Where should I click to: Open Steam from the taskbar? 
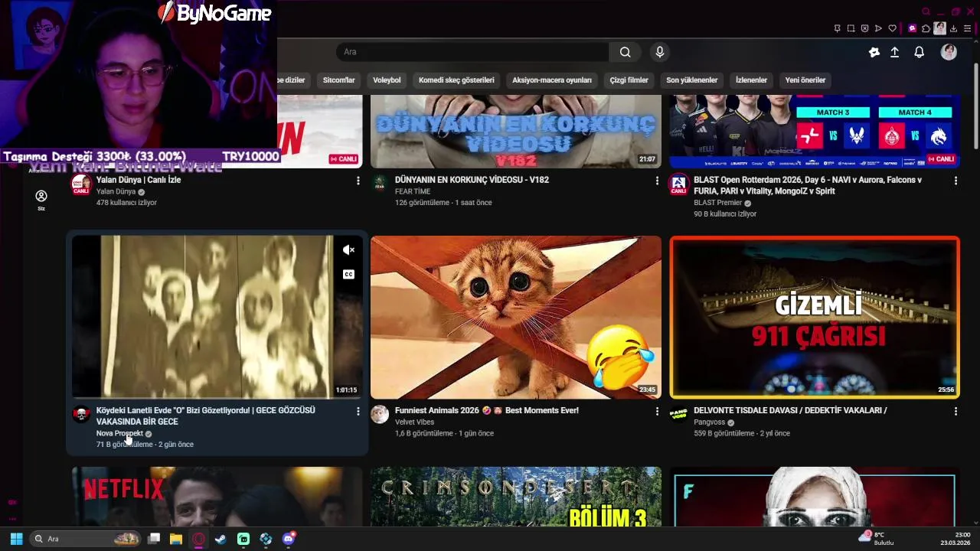220,539
